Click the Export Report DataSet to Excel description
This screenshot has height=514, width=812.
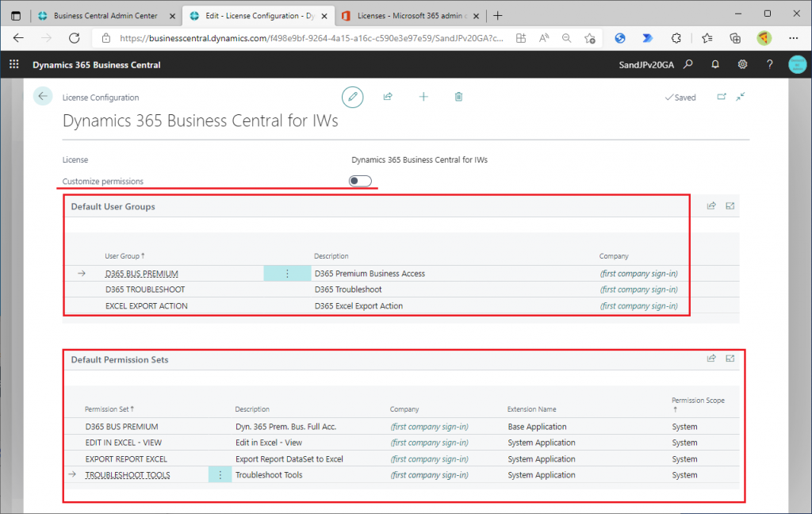pos(289,458)
